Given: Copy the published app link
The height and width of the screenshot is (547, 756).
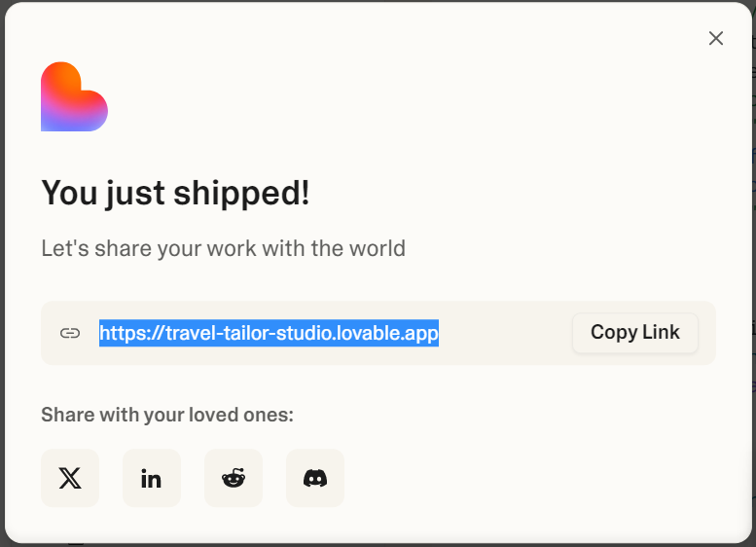Looking at the screenshot, I should tap(635, 332).
